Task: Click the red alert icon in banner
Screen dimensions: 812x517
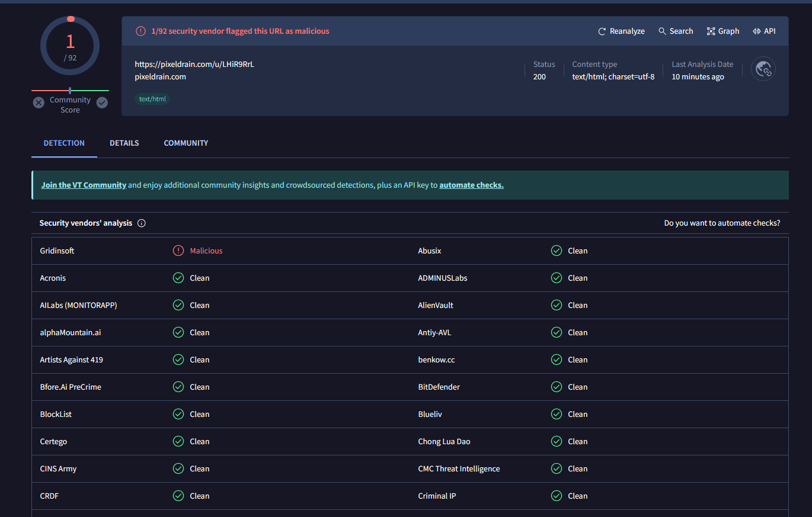Action: click(140, 31)
